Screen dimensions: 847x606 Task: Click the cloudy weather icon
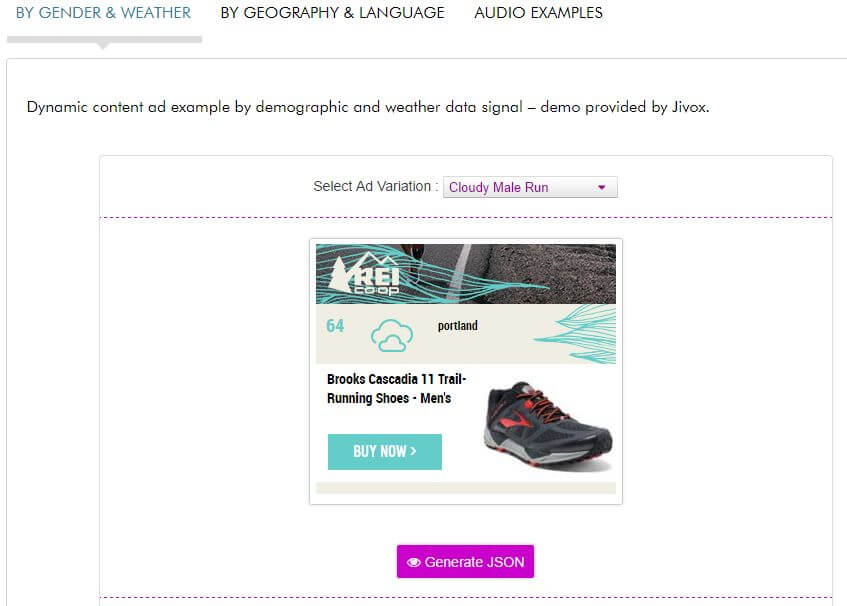(392, 335)
